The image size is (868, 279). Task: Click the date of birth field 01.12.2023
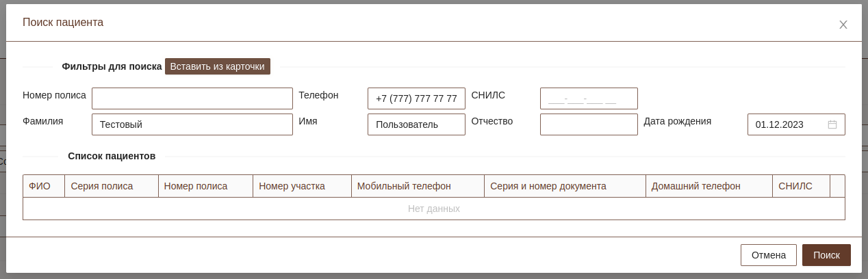[787, 124]
